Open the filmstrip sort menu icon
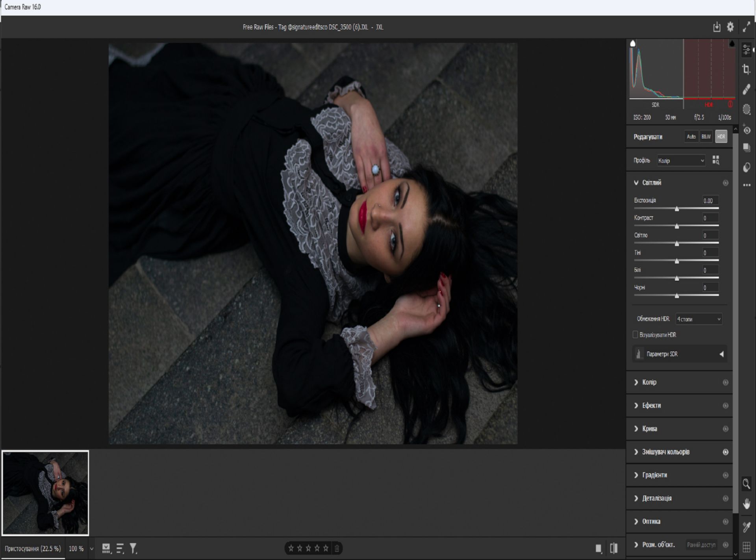This screenshot has width=756, height=560. point(120,548)
